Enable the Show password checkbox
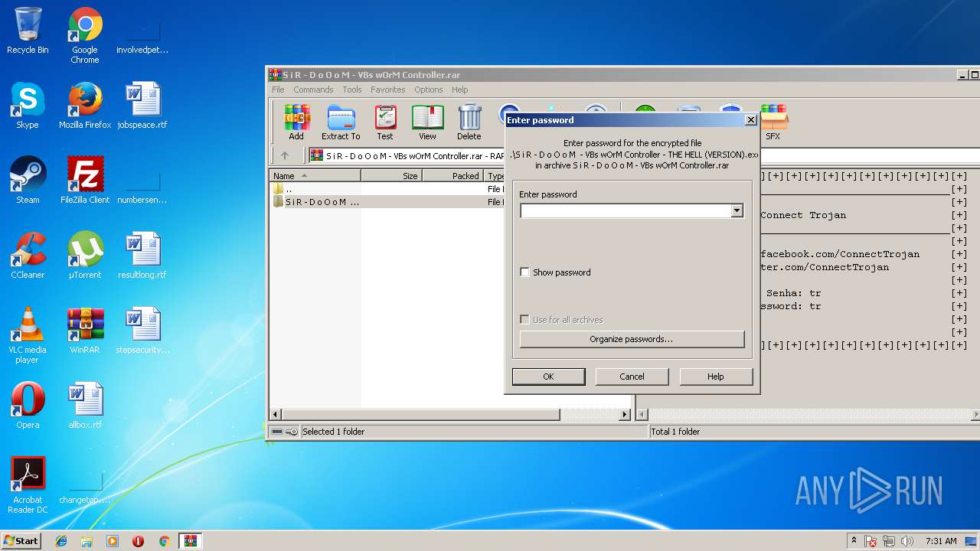Viewport: 980px width, 551px height. pyautogui.click(x=524, y=272)
